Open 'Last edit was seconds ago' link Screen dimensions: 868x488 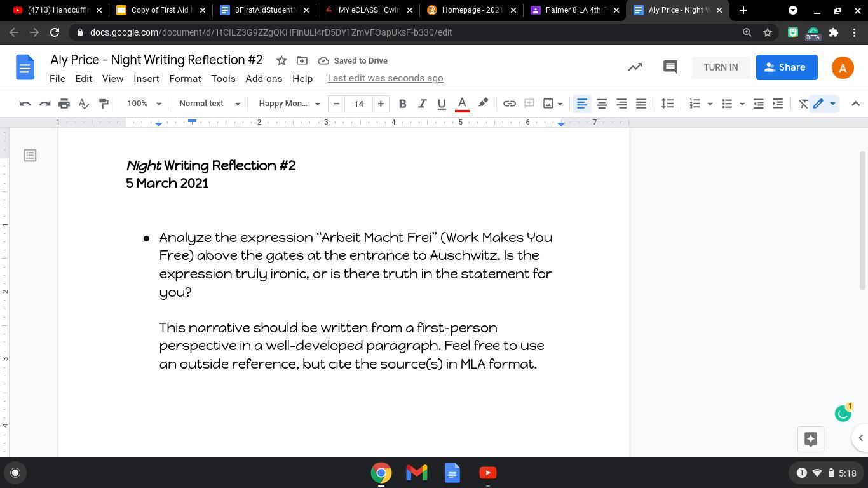click(385, 78)
